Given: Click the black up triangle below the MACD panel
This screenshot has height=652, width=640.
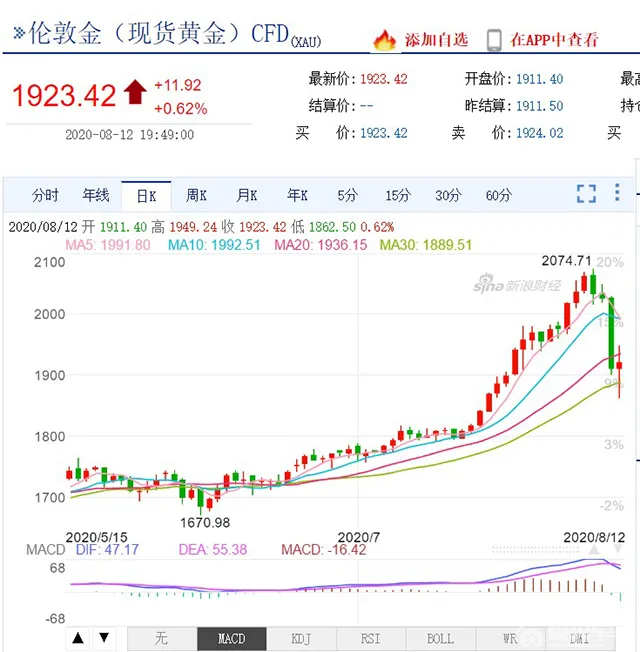Looking at the screenshot, I should [78, 638].
